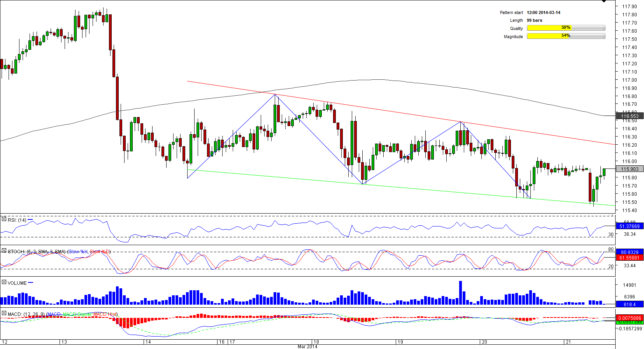
Task: Click the Quality 58% progress bar
Action: pos(566,28)
